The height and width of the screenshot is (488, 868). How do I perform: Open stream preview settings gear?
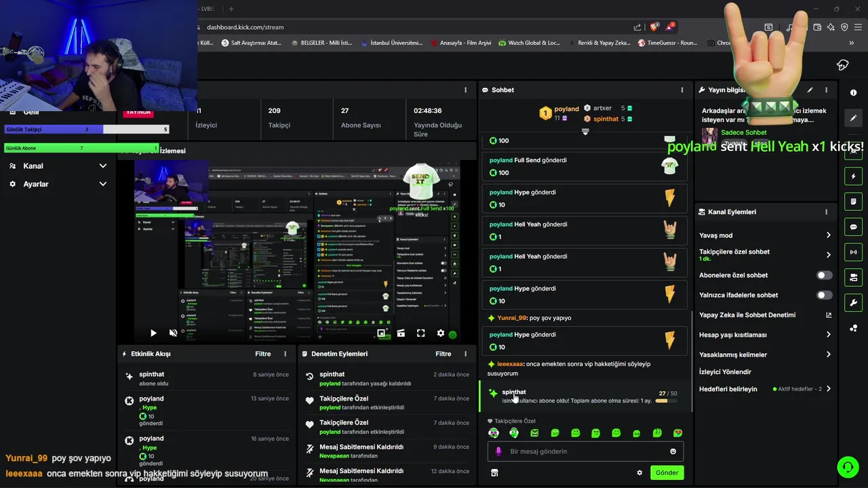[x=441, y=333]
